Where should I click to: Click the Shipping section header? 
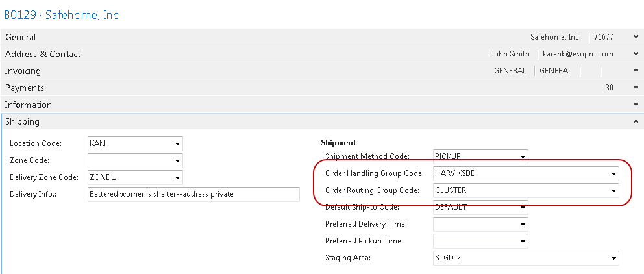pos(22,121)
